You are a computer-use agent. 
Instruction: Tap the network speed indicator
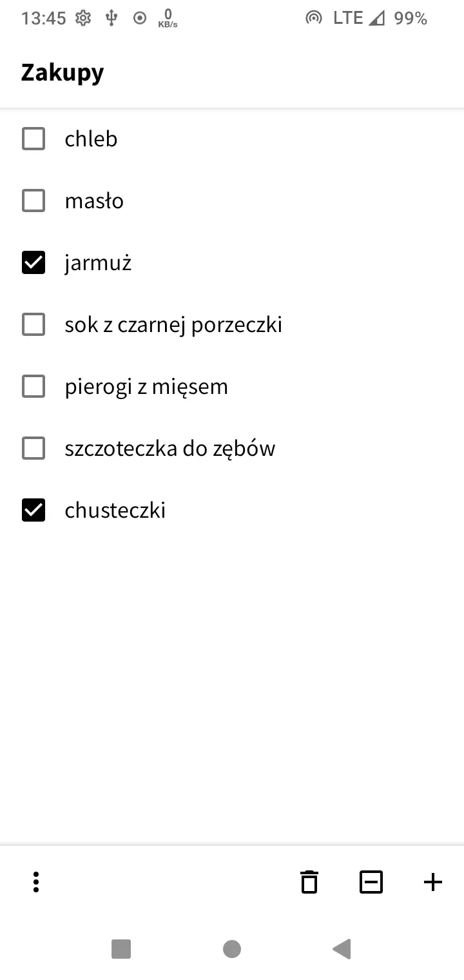167,18
